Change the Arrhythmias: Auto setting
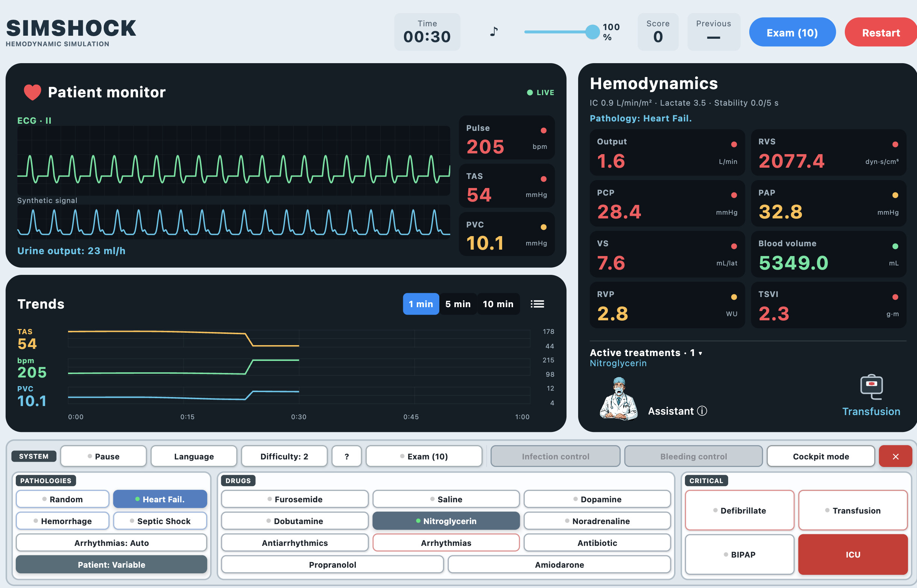This screenshot has width=917, height=588. point(111,543)
